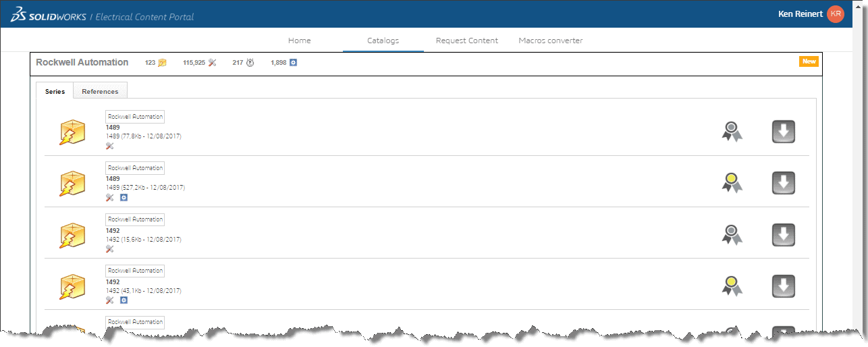Switch to the References tab
The width and height of the screenshot is (868, 347).
[x=100, y=91]
